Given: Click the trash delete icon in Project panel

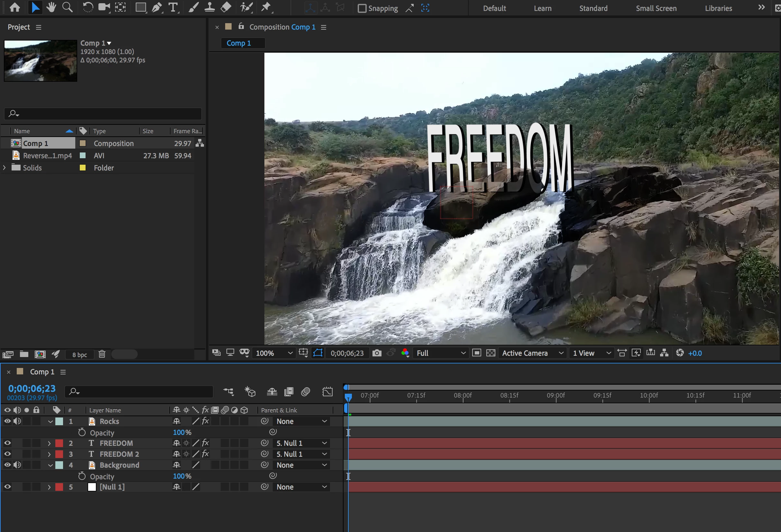Looking at the screenshot, I should (x=102, y=354).
